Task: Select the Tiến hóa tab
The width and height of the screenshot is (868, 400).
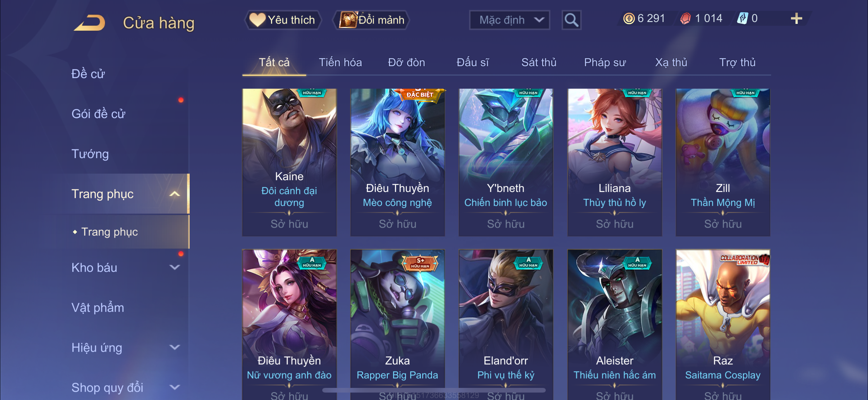Action: pyautogui.click(x=340, y=63)
